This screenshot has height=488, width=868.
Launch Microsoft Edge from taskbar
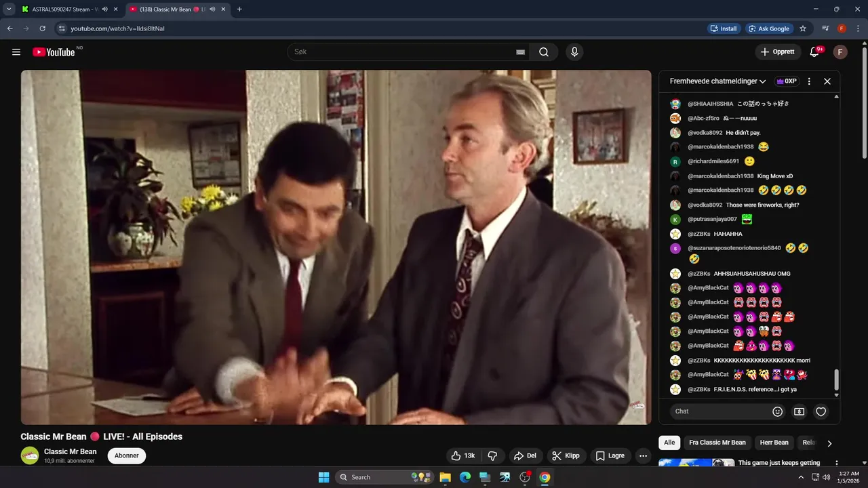(x=465, y=477)
